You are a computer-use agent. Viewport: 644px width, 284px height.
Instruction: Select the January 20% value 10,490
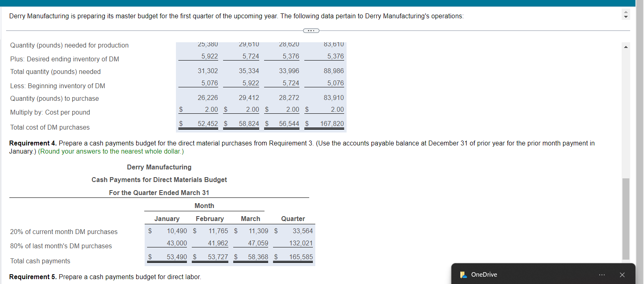pyautogui.click(x=177, y=231)
